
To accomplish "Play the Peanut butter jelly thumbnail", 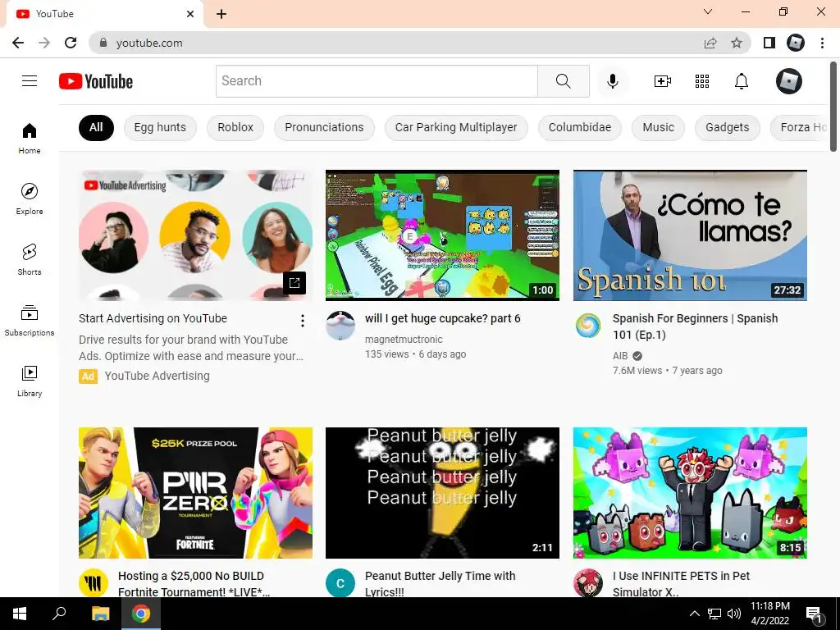I will 442,493.
